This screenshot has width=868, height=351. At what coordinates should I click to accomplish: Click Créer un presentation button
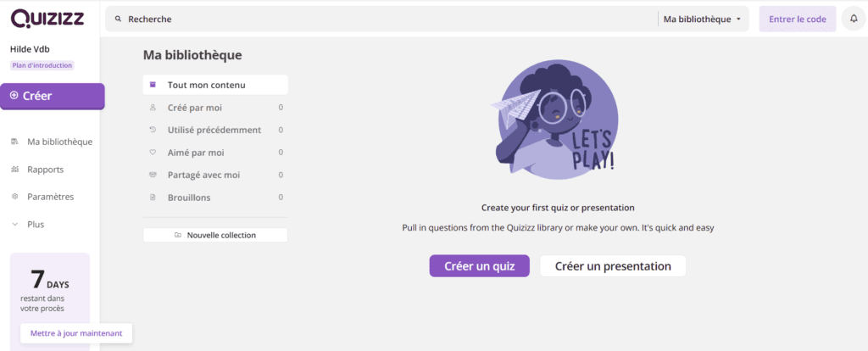click(x=613, y=265)
